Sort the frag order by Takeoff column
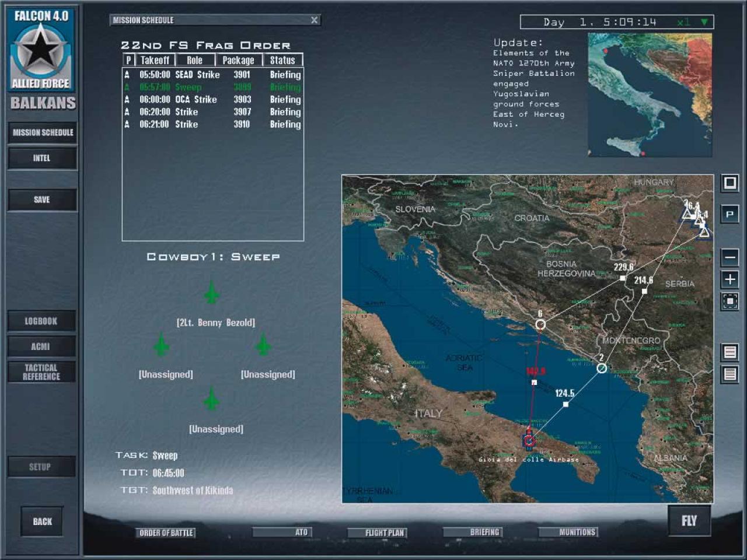Image resolution: width=747 pixels, height=560 pixels. [x=155, y=60]
